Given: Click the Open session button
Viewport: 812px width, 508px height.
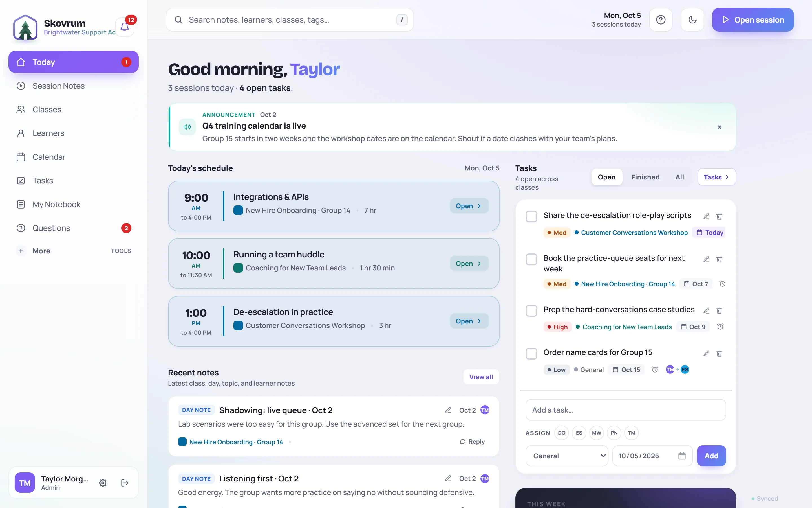Looking at the screenshot, I should click(x=753, y=20).
